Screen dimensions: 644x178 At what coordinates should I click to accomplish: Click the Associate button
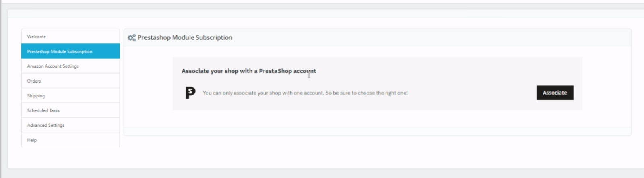point(555,93)
